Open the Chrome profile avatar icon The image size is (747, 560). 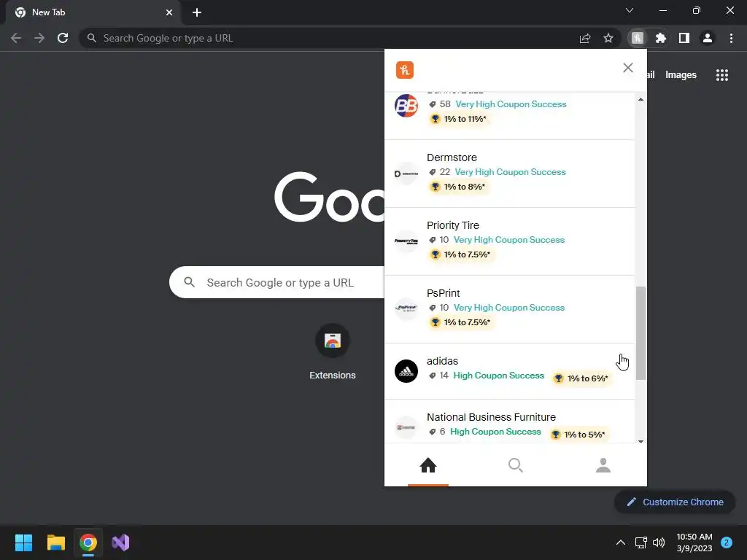tap(708, 38)
